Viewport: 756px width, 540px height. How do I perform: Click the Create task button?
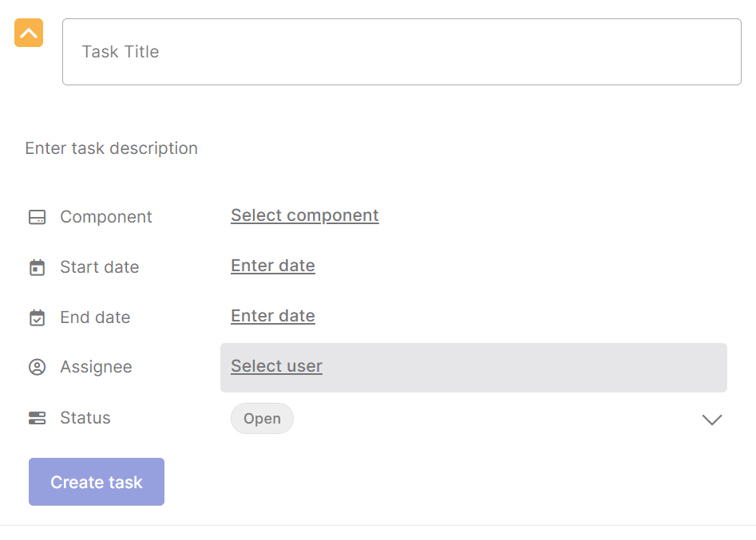97,482
